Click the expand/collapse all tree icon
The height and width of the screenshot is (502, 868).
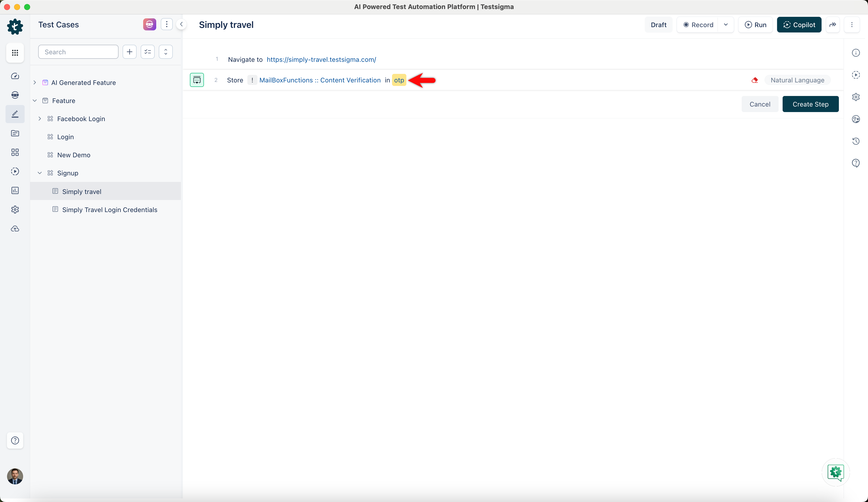tap(166, 52)
